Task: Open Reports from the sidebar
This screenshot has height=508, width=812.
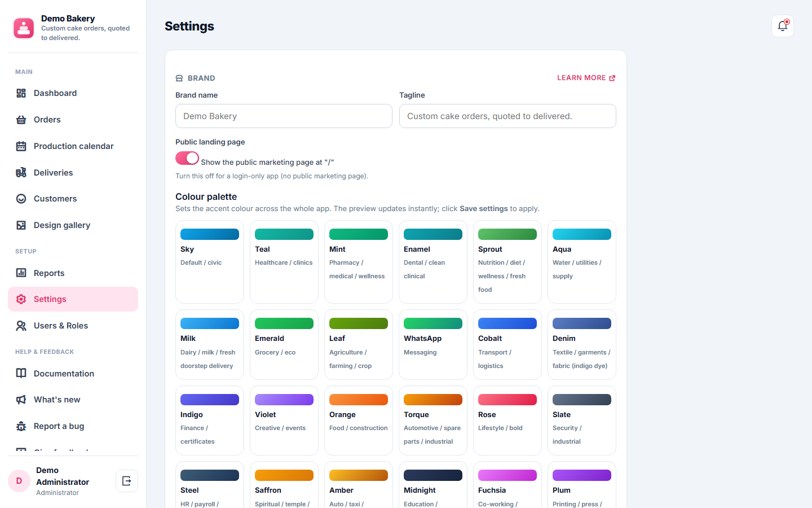Action: pyautogui.click(x=73, y=273)
